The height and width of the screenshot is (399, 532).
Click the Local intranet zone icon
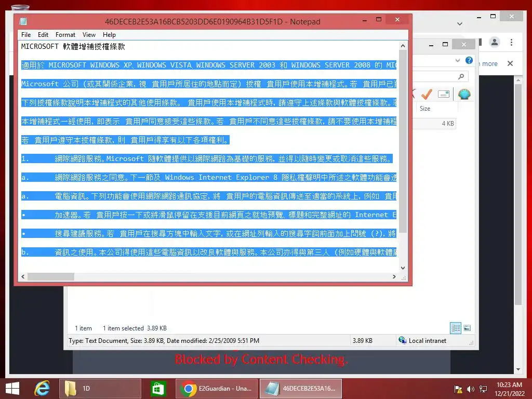click(x=403, y=340)
